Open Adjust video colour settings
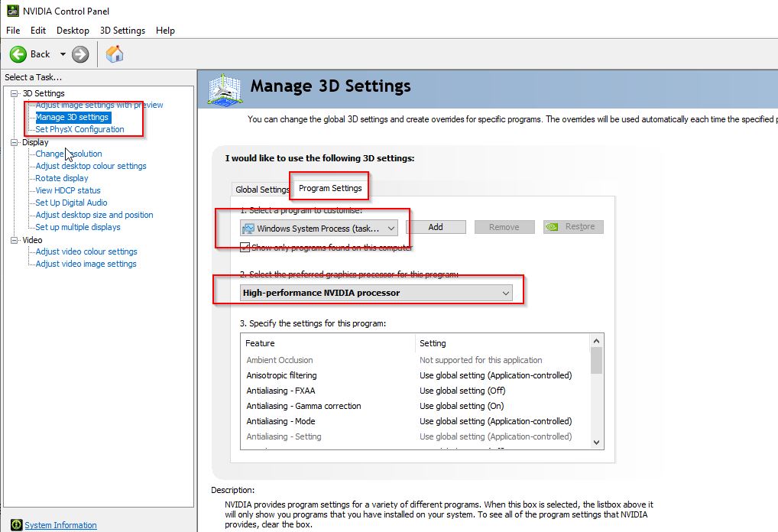778x532 pixels. (x=86, y=251)
